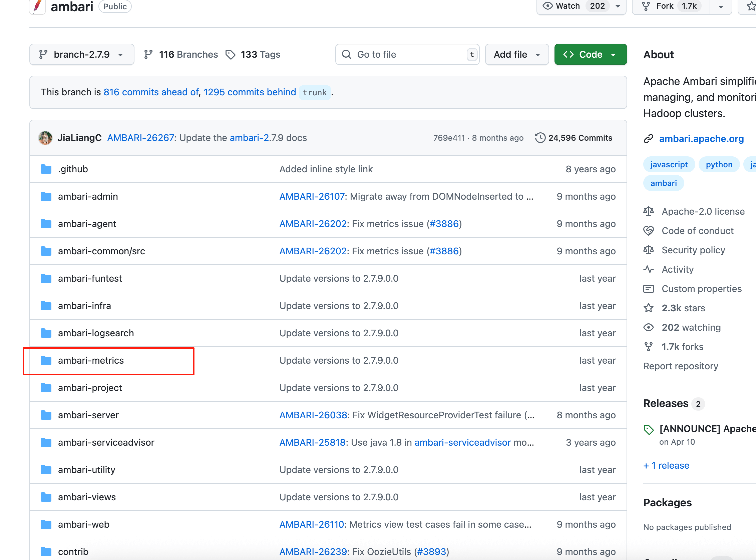Open the Add file dropdown
The width and height of the screenshot is (756, 560).
point(517,54)
